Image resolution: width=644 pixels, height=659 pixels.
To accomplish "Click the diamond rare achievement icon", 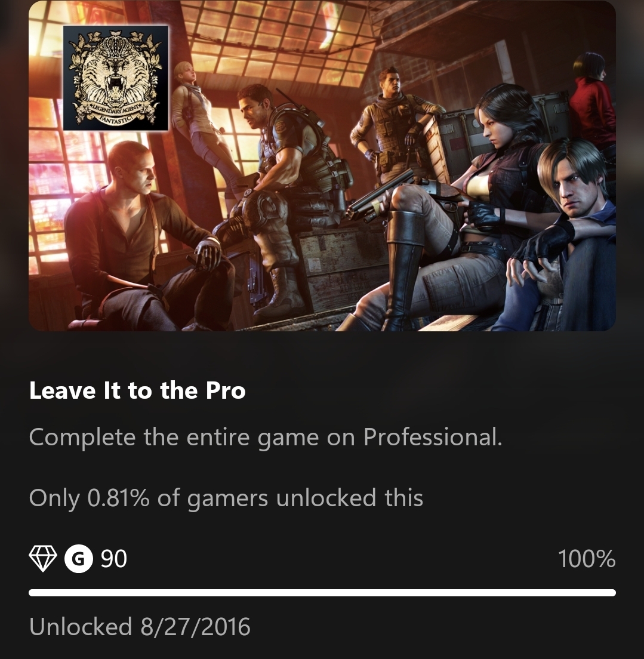I will point(43,559).
